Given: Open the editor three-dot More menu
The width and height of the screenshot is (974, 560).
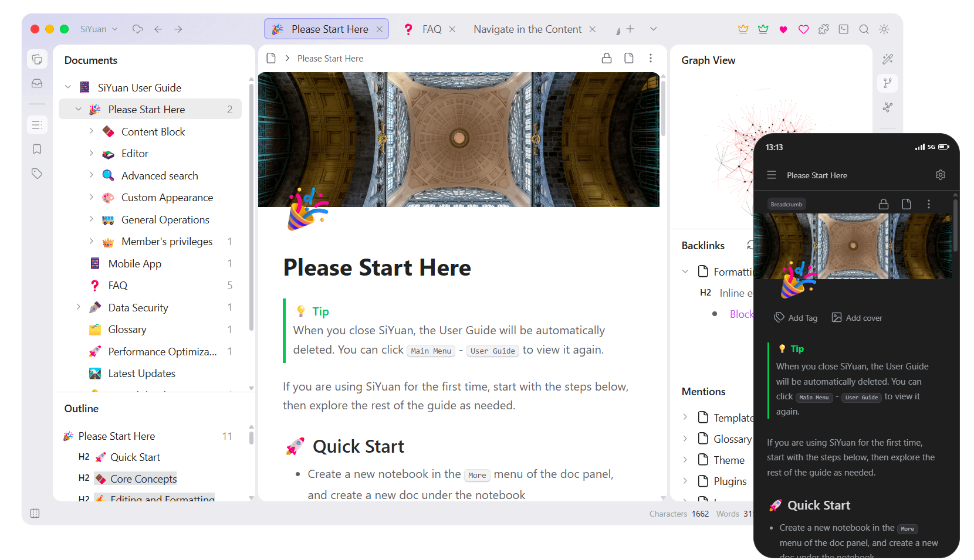Looking at the screenshot, I should 651,58.
